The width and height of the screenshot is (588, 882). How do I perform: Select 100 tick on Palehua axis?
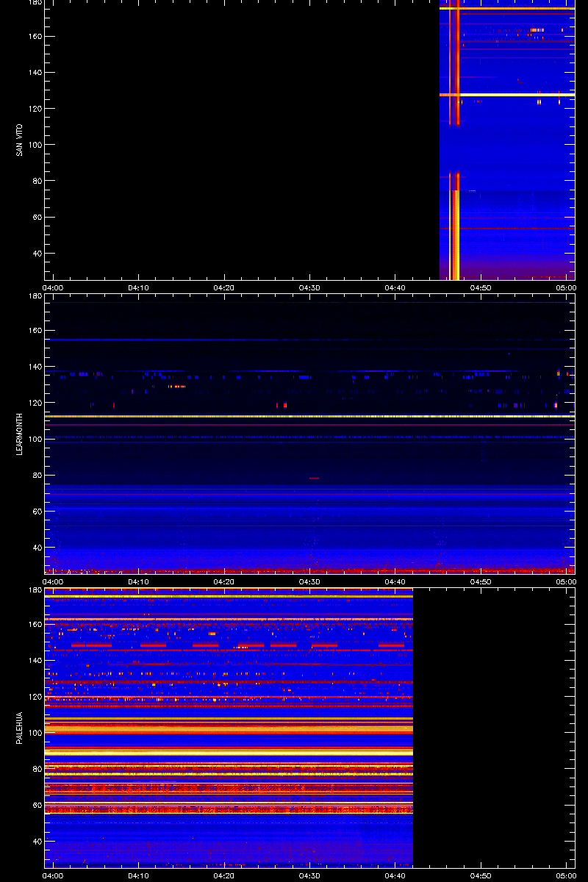[35, 733]
